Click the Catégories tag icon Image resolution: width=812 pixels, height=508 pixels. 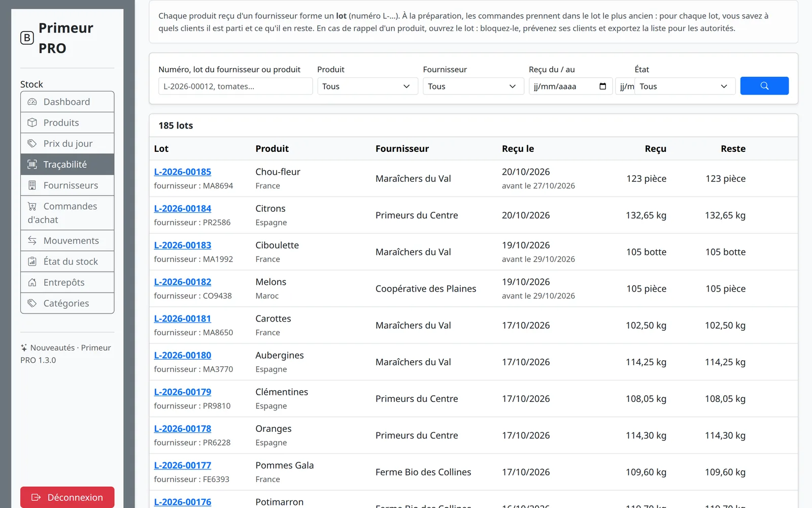[x=32, y=303]
